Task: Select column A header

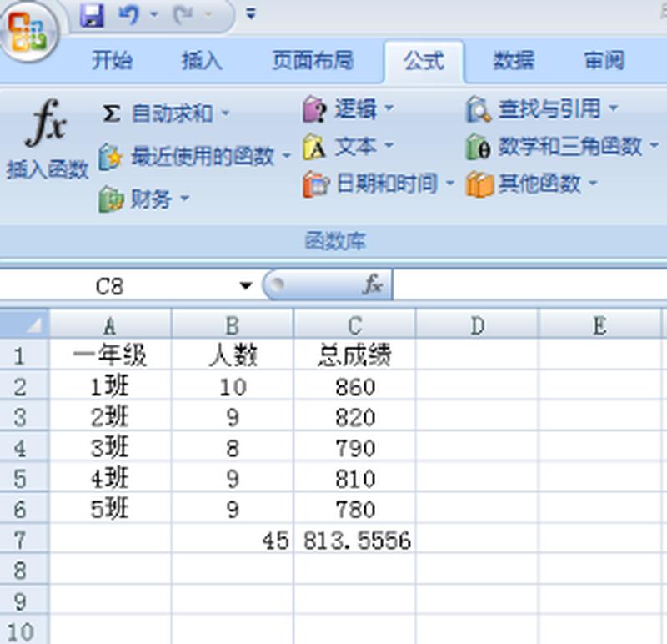Action: [x=110, y=325]
